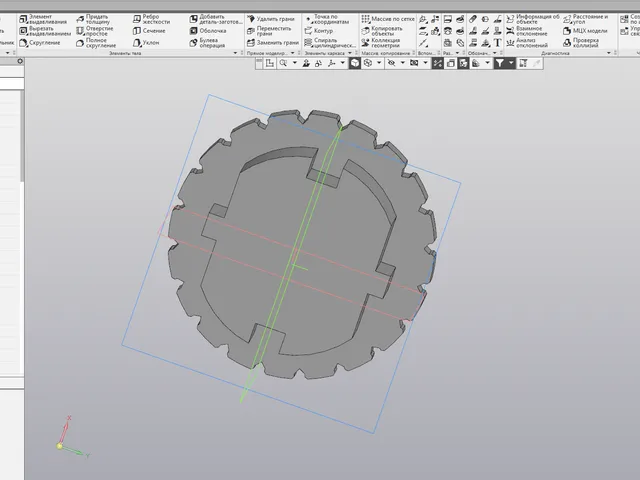
Task: Select the Оболочка shell tool
Action: [208, 31]
